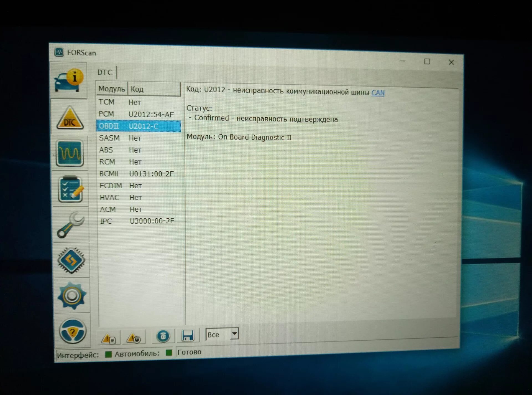Screen dimensions: 532x395
Task: Maximize the FORScan window
Action: click(427, 62)
